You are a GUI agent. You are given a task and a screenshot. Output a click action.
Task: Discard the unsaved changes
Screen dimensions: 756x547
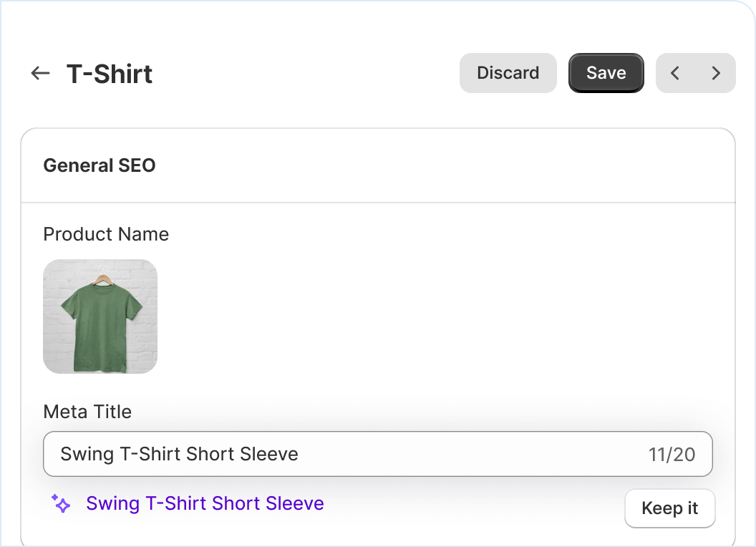coord(508,73)
